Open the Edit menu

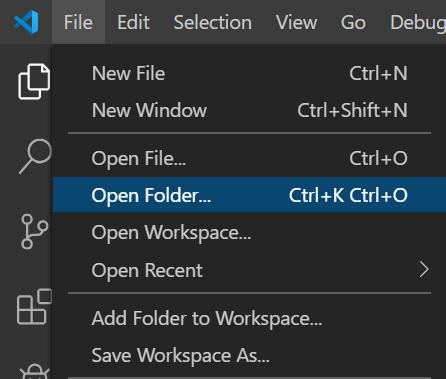tap(133, 22)
